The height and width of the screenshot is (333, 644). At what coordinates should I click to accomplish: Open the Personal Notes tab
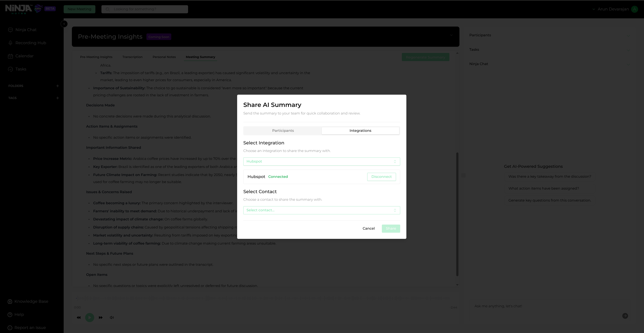tap(164, 57)
